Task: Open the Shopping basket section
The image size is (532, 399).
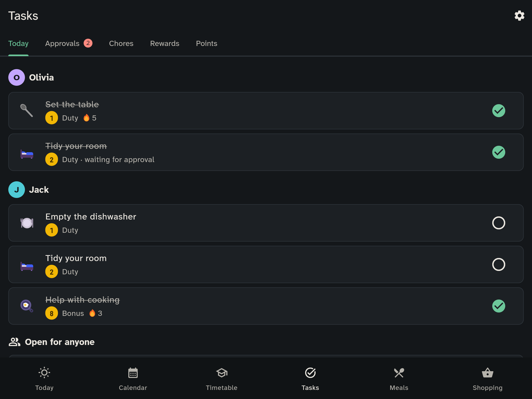Action: click(x=488, y=378)
